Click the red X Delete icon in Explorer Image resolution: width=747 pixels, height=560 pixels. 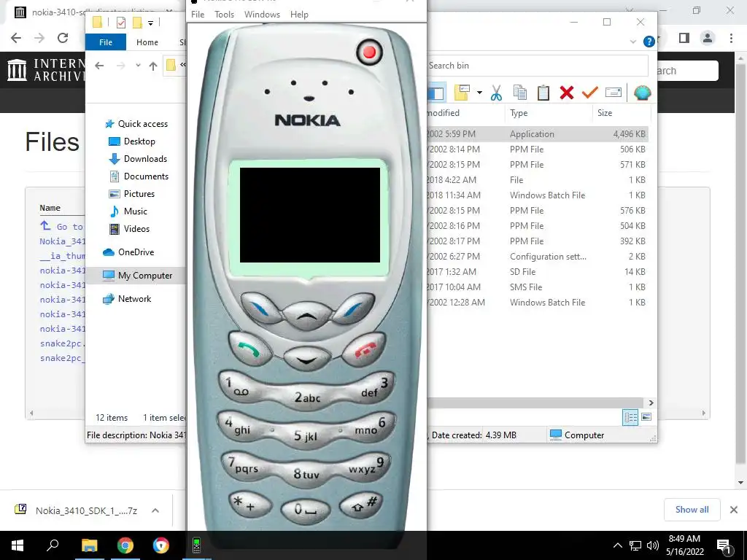(x=566, y=93)
